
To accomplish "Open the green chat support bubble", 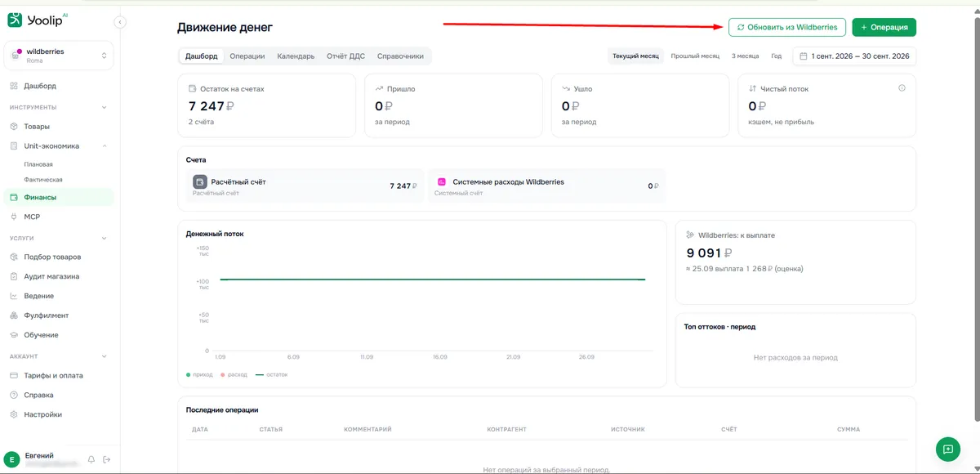I will (x=947, y=448).
